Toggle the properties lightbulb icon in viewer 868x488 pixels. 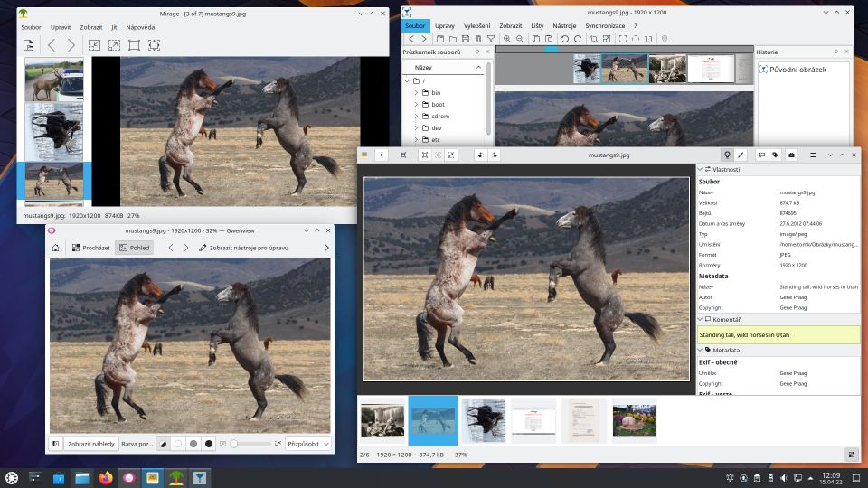point(727,155)
